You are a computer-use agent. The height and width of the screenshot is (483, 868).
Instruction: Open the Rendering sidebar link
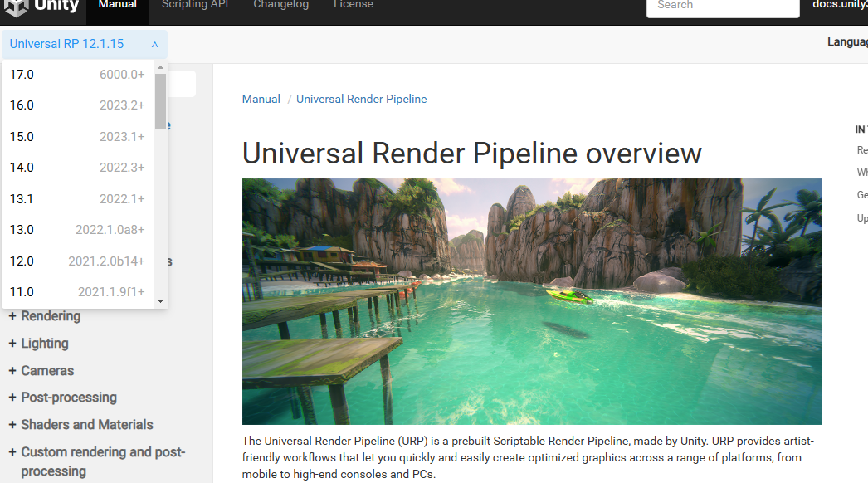[x=51, y=315]
